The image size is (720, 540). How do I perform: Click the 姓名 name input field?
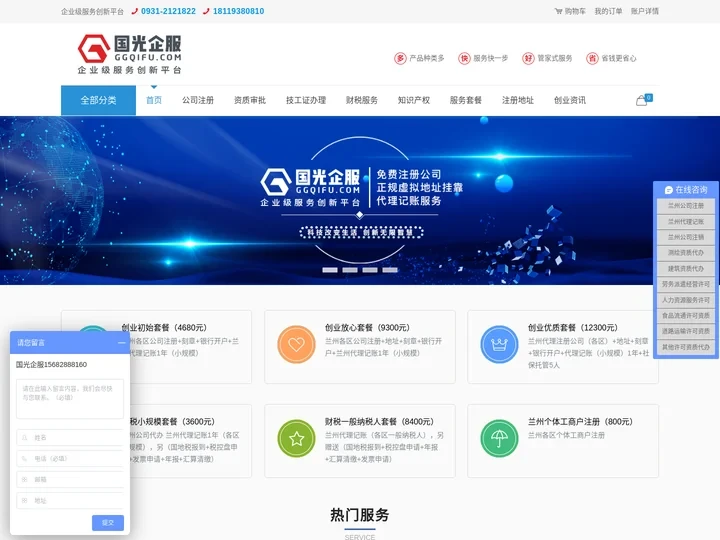tap(70, 438)
